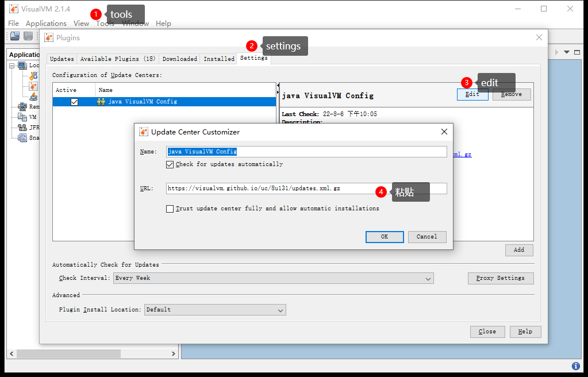This screenshot has width=588, height=377.
Task: Open the Applications menu
Action: click(46, 23)
